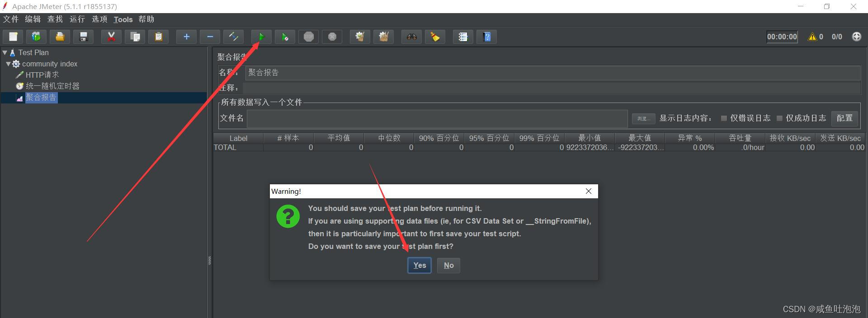Viewport: 868px width, 318px height.
Task: Click the Copy toolbar icon
Action: pos(135,37)
